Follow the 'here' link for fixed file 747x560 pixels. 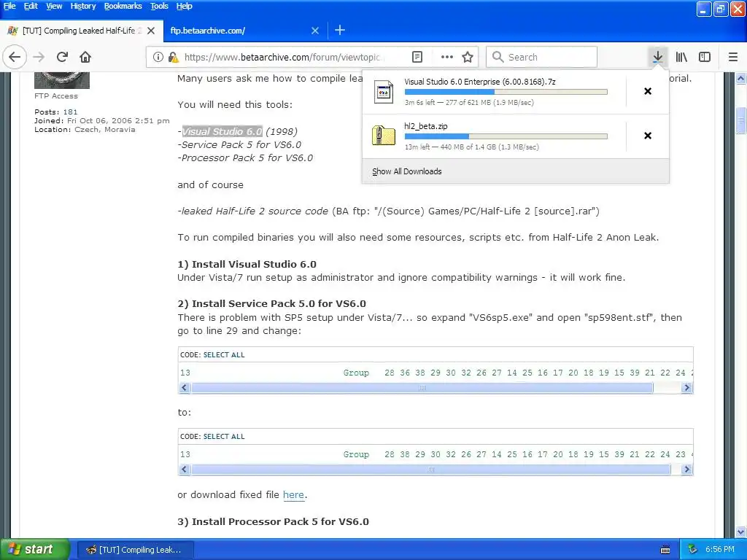[293, 495]
